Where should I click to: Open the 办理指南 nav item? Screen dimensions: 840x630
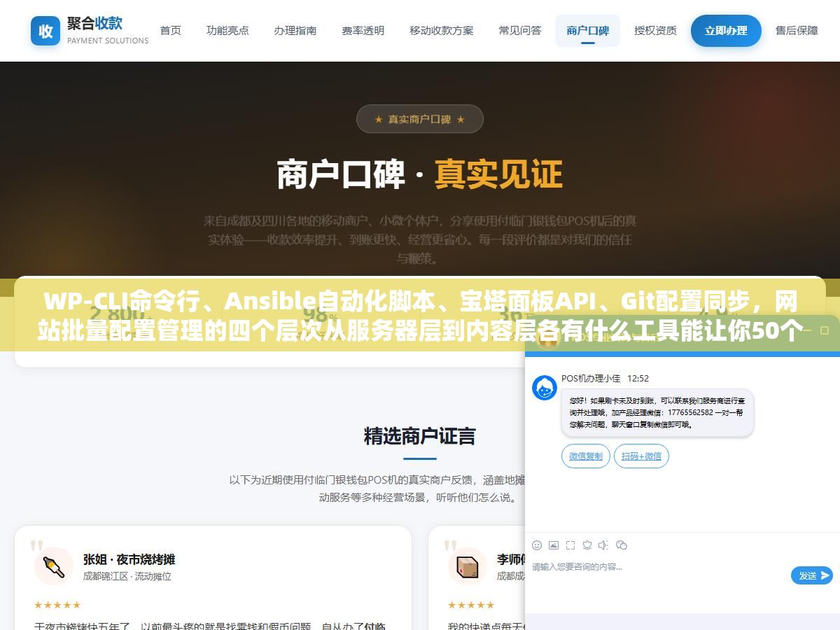tap(295, 31)
